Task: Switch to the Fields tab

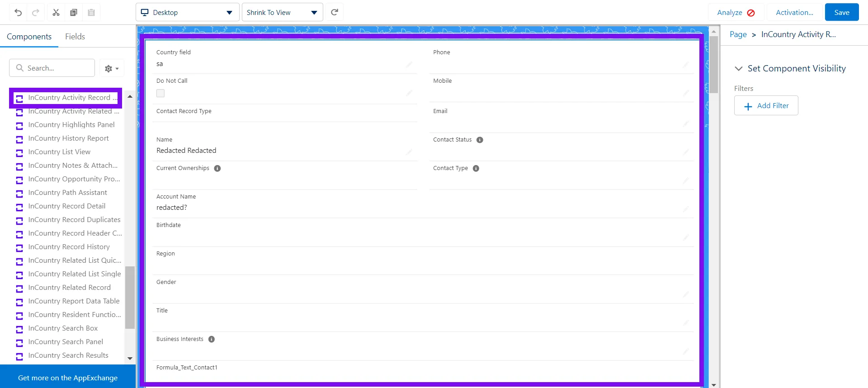Action: coord(75,37)
